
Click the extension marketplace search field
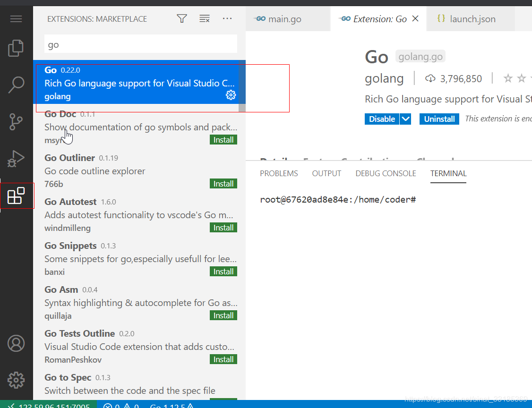140,44
